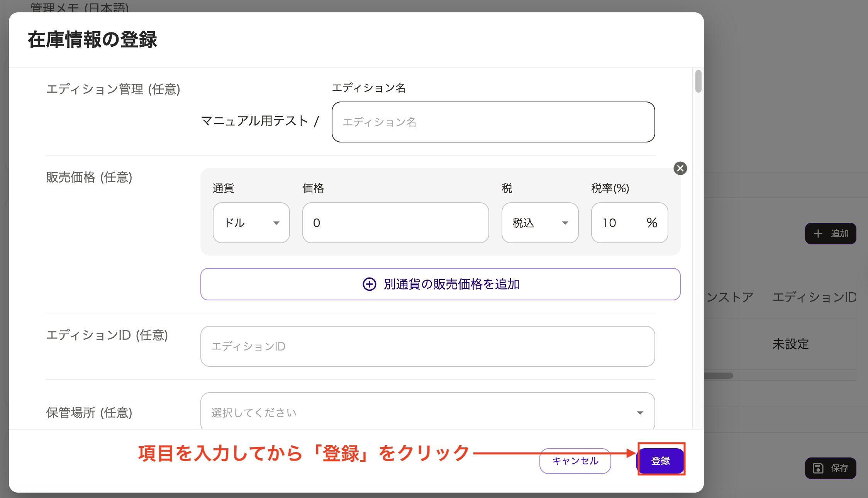Click the 追加 button in the background page
868x498 pixels.
tap(831, 234)
